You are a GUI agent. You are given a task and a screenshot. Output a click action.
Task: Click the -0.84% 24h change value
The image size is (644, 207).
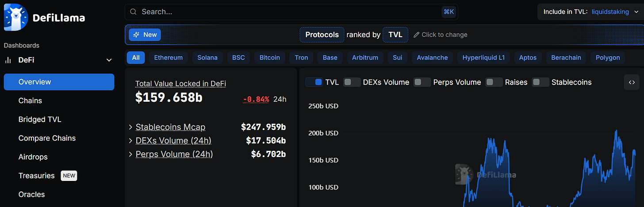pos(256,99)
